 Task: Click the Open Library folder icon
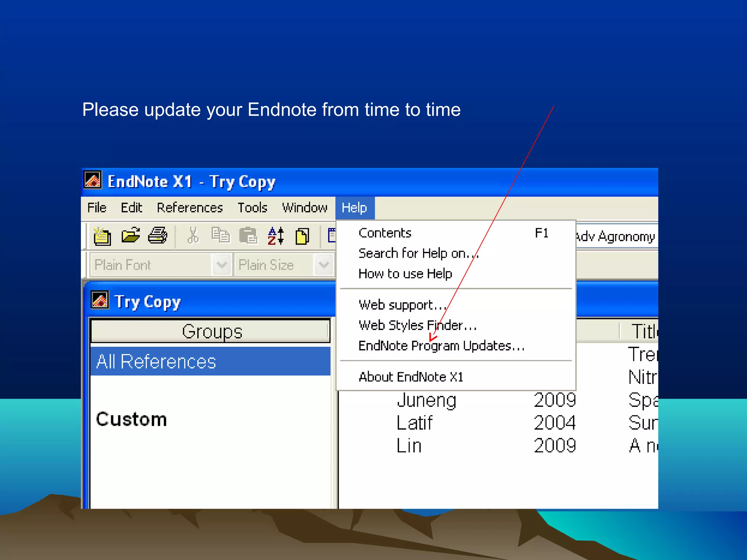(130, 235)
